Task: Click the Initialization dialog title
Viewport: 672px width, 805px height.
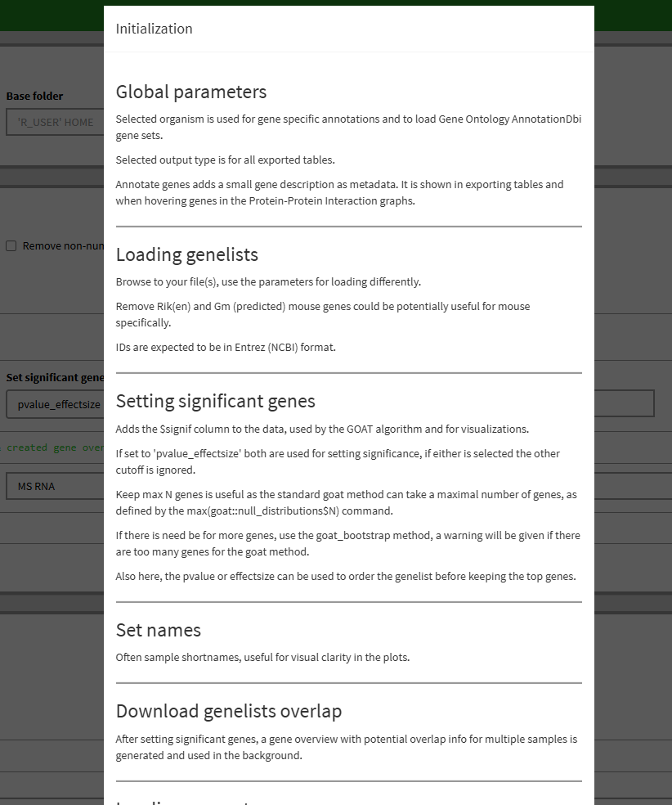Action: click(x=155, y=29)
